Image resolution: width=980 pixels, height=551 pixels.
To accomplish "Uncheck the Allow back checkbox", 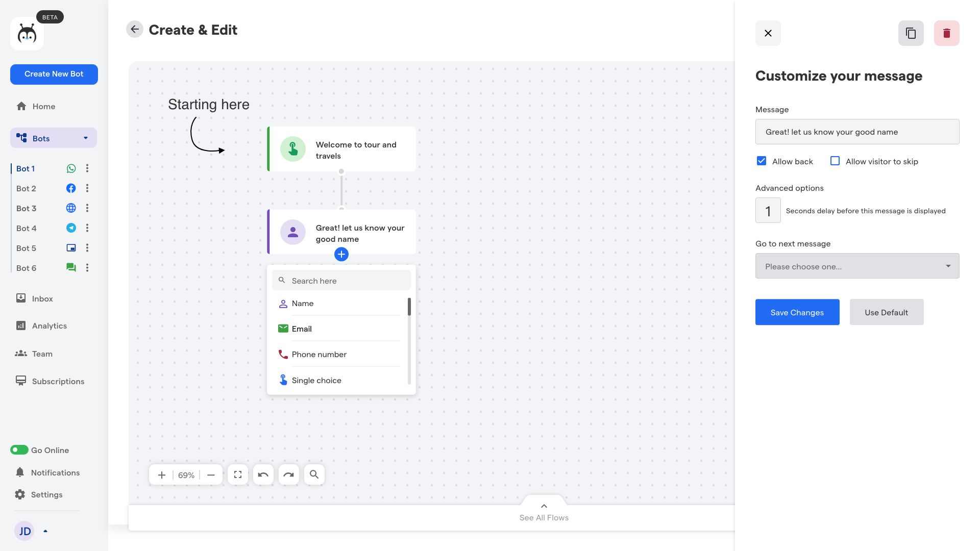I will [762, 161].
